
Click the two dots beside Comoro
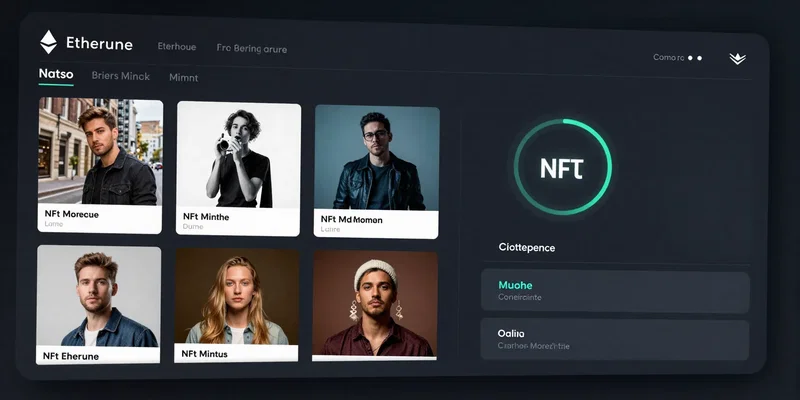point(695,58)
